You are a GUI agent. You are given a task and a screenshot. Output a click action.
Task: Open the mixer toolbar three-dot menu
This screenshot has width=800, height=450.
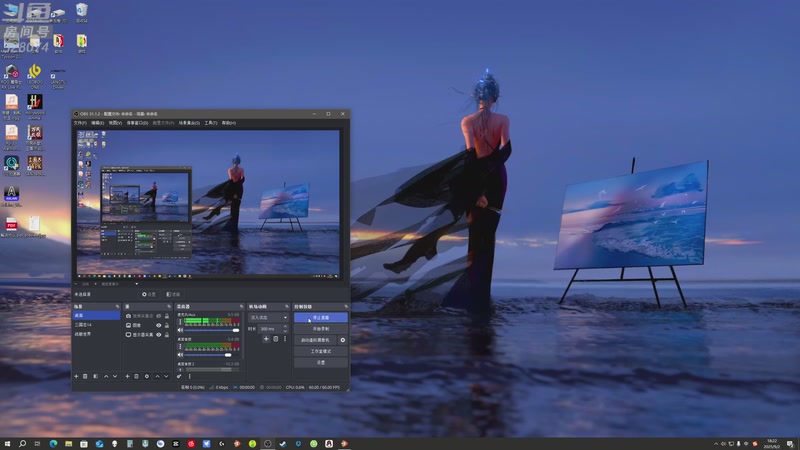(189, 377)
